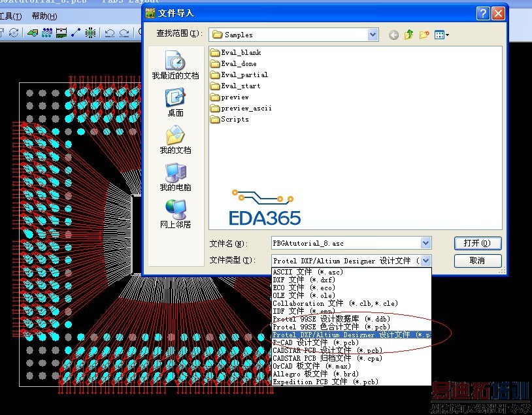This screenshot has height=415, width=532.
Task: Click the help question mark in the title bar
Action: (x=483, y=14)
